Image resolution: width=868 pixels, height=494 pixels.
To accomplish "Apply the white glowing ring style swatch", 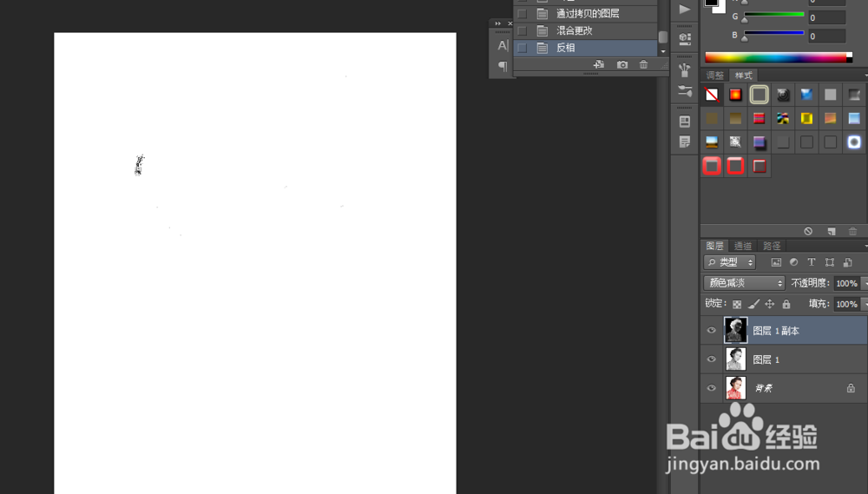I will (854, 142).
